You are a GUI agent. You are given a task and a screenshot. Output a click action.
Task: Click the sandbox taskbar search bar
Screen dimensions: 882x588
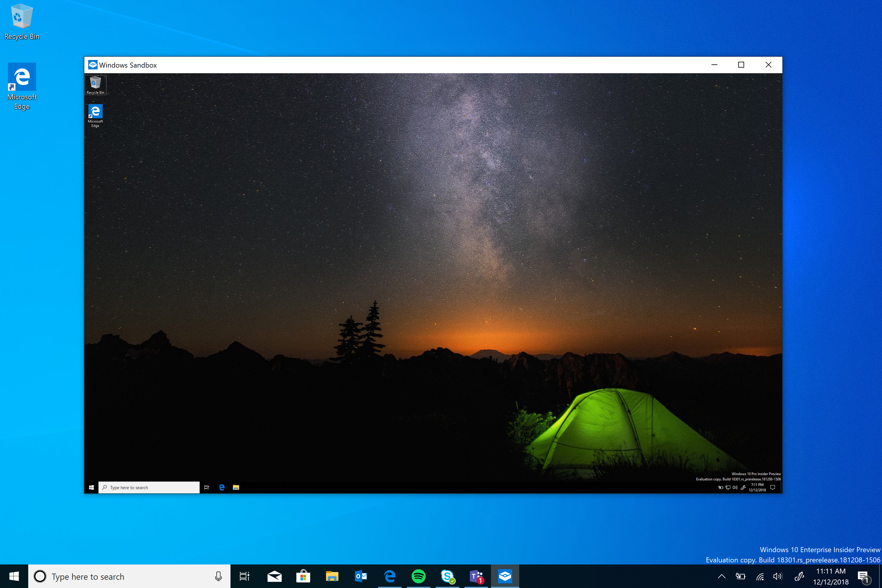(150, 487)
